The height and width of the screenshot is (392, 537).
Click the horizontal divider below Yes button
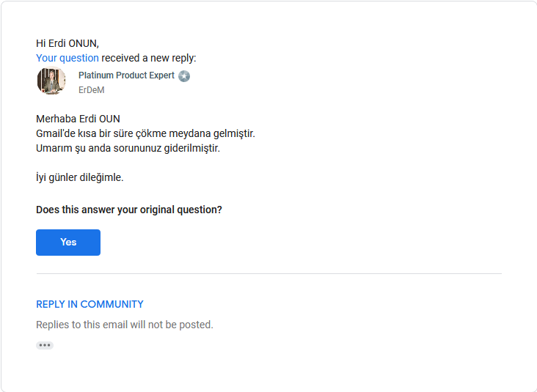[x=268, y=273]
